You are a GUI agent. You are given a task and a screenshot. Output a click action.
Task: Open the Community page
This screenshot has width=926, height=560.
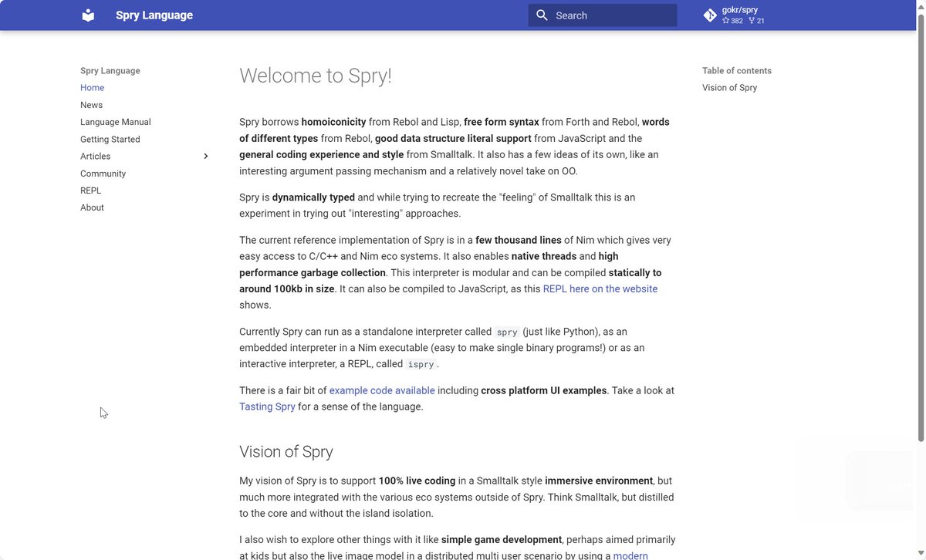point(103,174)
